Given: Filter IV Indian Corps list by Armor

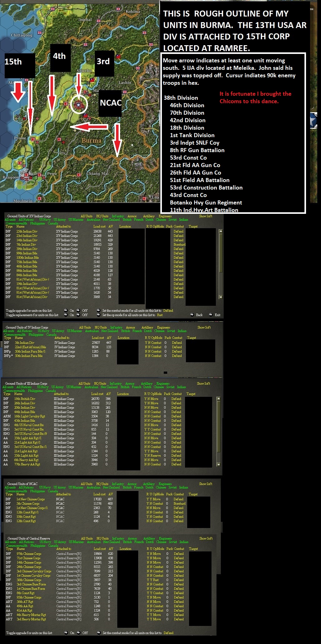Looking at the screenshot, I should point(130,327).
